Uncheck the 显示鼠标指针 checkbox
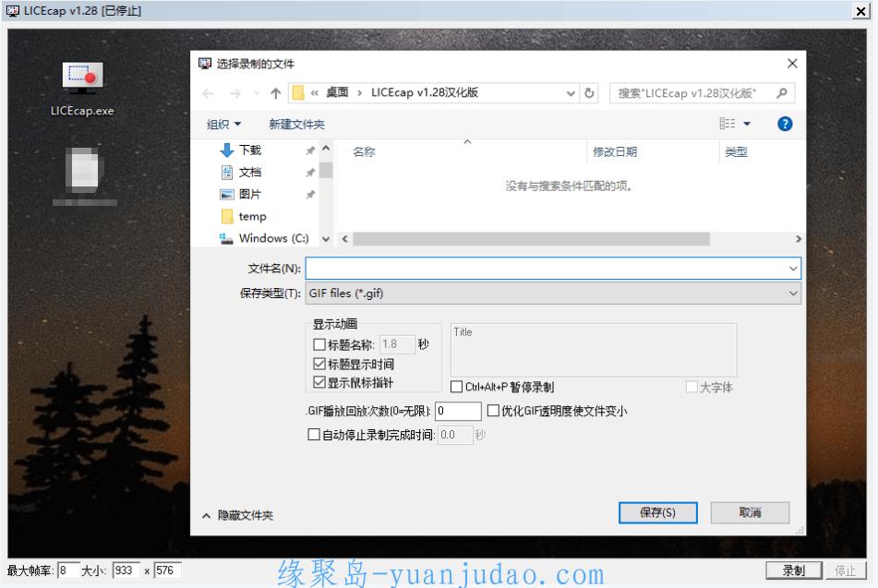This screenshot has height=588, width=878. [x=319, y=382]
